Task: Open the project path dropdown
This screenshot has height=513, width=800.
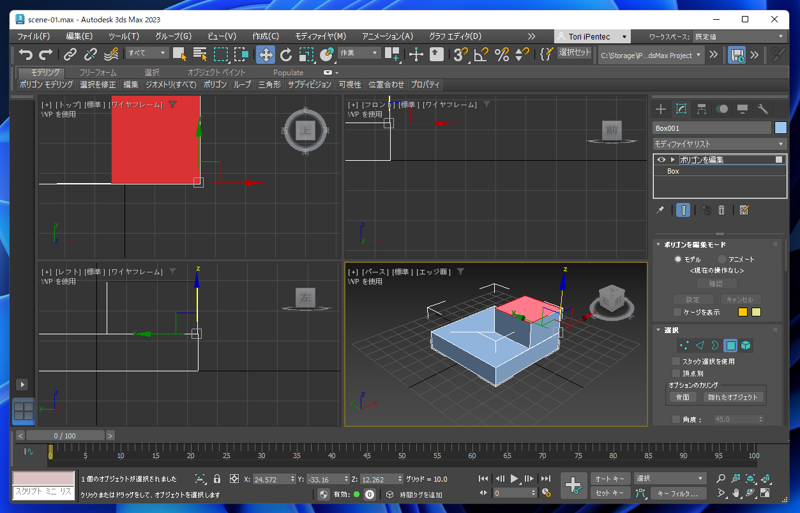Action: click(x=651, y=55)
